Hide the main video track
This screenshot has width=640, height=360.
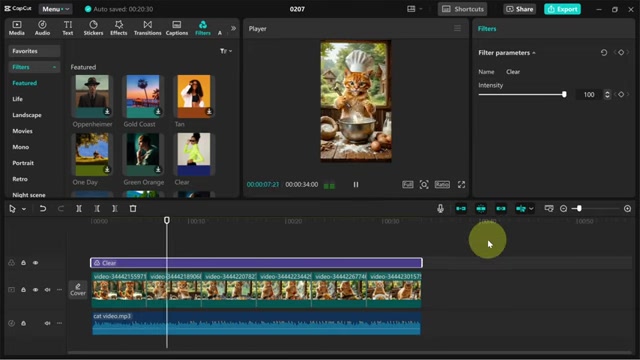point(36,289)
